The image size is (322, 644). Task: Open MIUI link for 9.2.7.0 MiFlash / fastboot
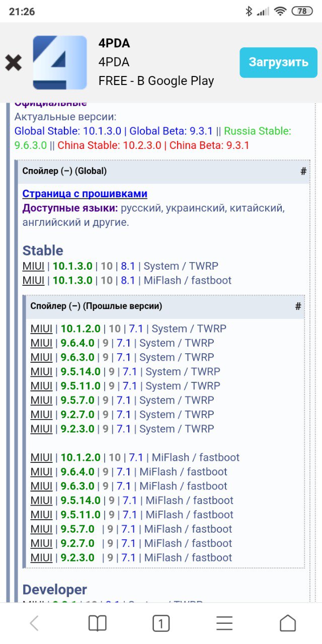[41, 543]
